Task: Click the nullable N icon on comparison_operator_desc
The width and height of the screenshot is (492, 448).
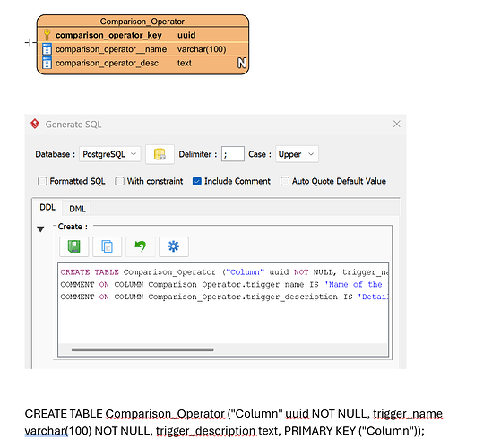Action: (x=242, y=63)
